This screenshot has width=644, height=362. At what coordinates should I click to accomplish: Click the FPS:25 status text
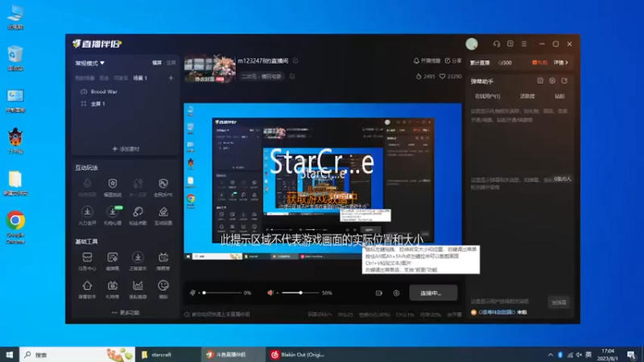click(x=345, y=315)
